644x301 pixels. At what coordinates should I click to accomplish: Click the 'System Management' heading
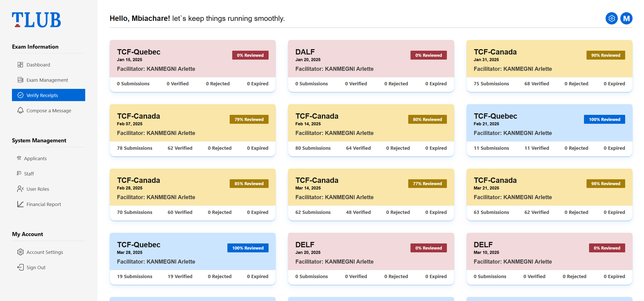click(39, 141)
